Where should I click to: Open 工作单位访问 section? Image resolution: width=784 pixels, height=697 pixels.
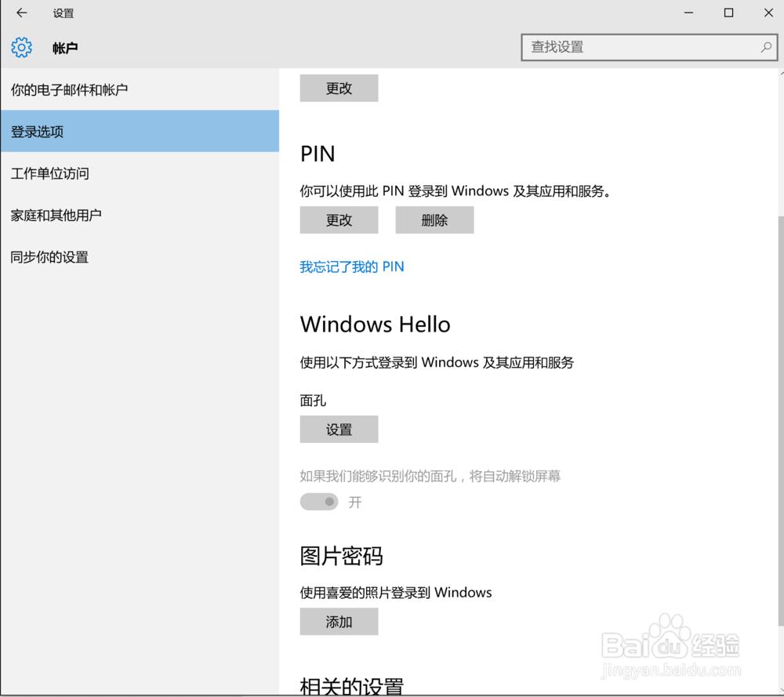coord(140,173)
